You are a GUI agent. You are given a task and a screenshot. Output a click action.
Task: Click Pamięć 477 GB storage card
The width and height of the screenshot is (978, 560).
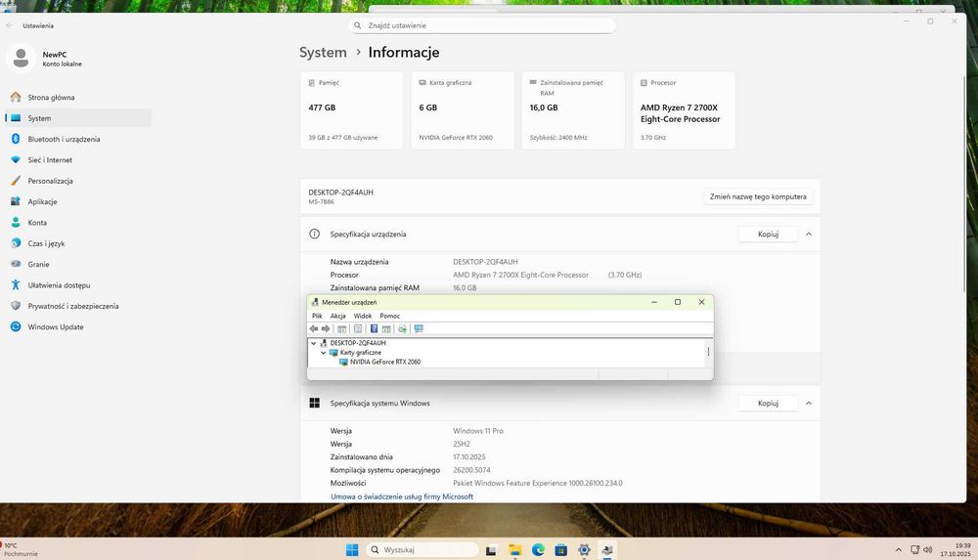[351, 110]
